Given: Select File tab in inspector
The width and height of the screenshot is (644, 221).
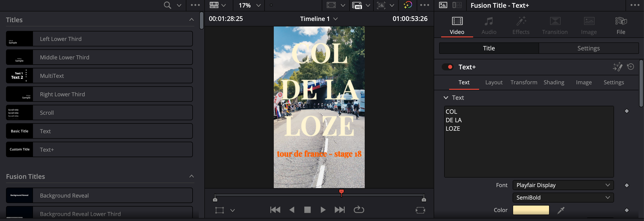Looking at the screenshot, I should tap(621, 26).
